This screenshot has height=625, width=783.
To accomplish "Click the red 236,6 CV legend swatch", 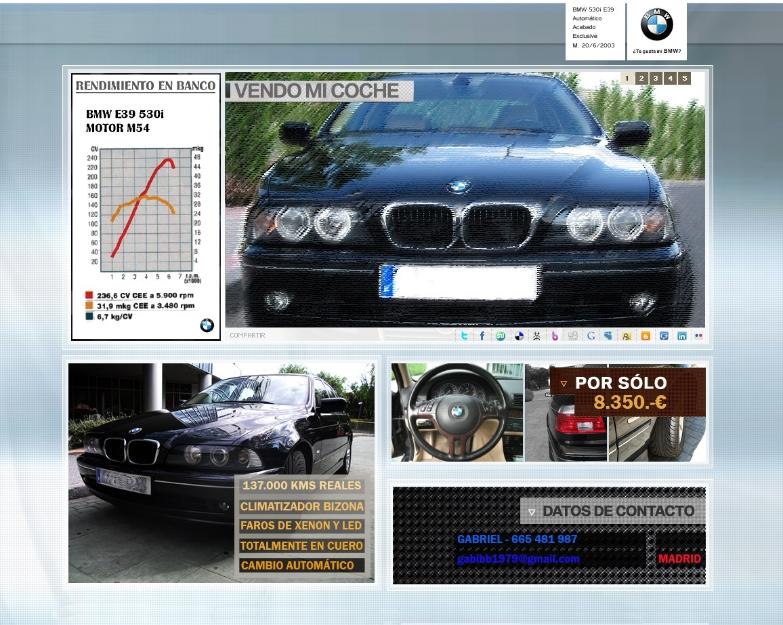I will point(89,295).
